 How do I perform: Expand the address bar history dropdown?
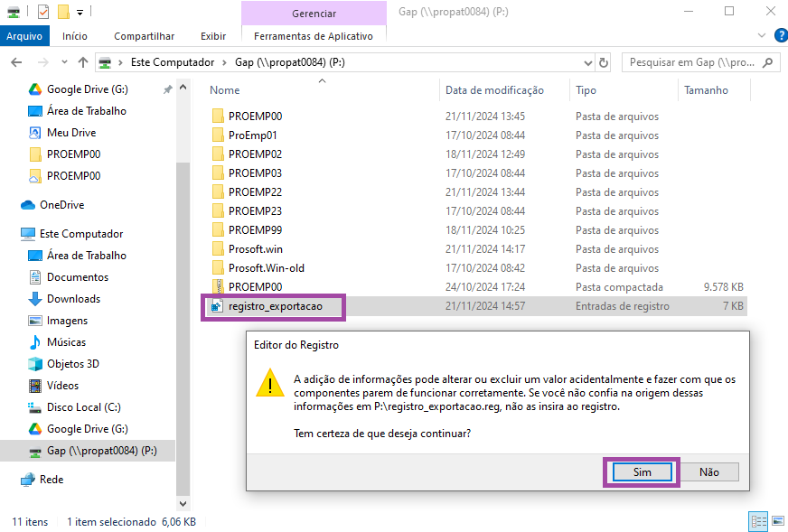coord(588,63)
